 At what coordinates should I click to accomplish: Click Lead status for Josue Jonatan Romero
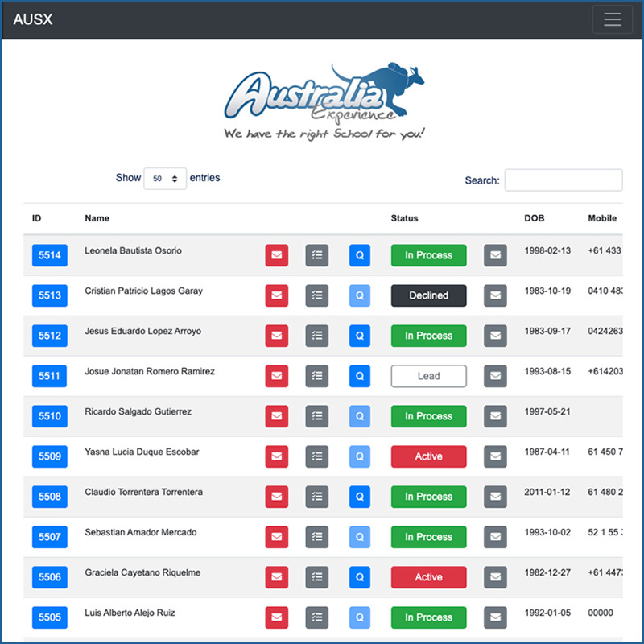click(x=428, y=376)
